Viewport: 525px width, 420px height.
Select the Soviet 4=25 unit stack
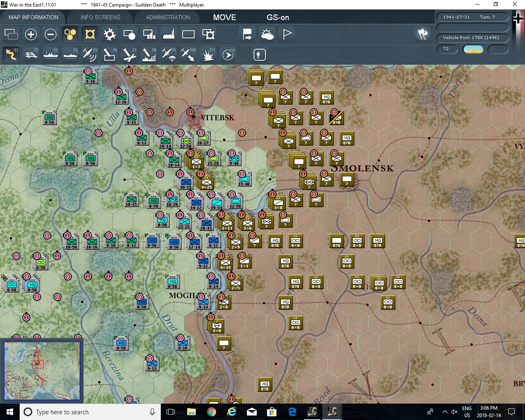pyautogui.click(x=206, y=181)
